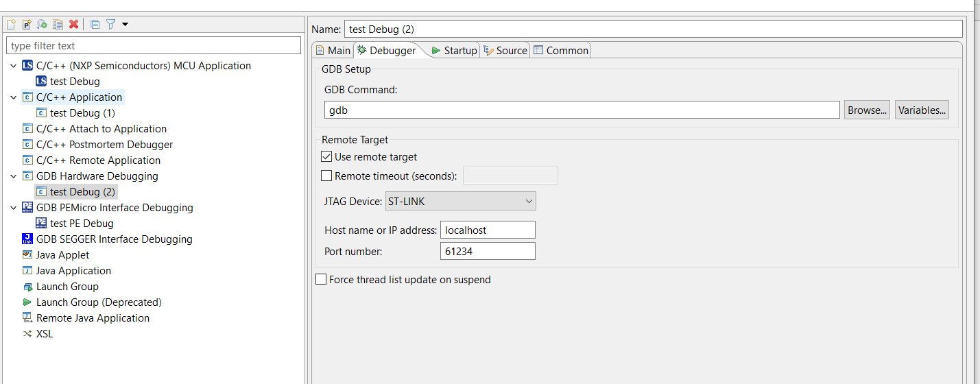Collapse all launch configuration tree items
This screenshot has width=980, height=384.
tap(95, 24)
